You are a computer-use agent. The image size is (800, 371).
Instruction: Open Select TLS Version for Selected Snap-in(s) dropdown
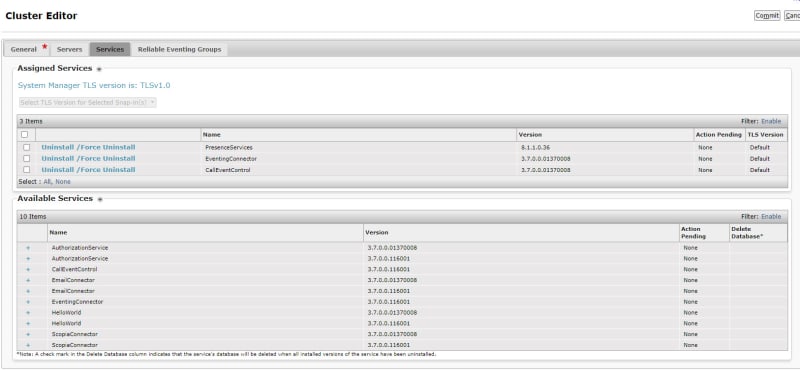(88, 103)
